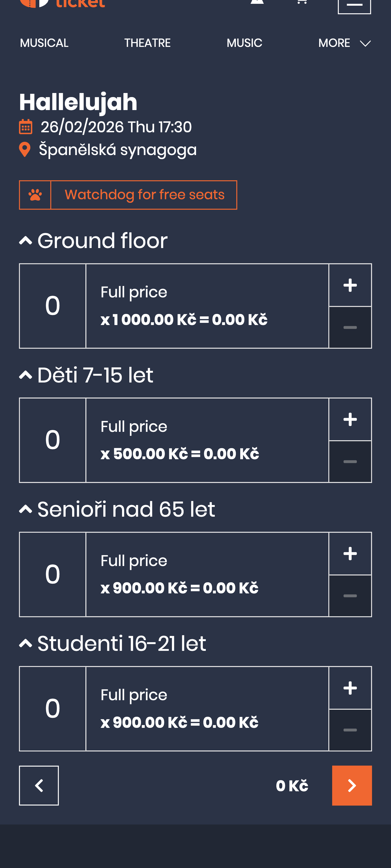Collapse the Senioři nad 65 let section
The image size is (391, 868).
[25, 509]
